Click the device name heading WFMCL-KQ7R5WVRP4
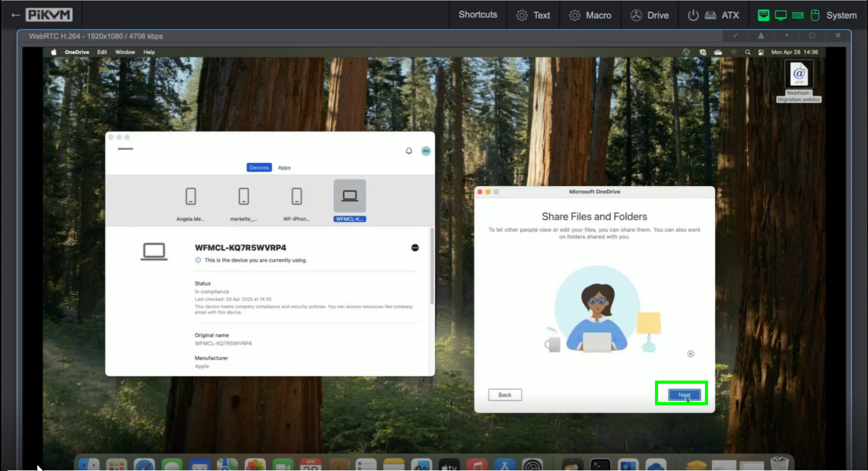This screenshot has height=471, width=868. coord(240,248)
